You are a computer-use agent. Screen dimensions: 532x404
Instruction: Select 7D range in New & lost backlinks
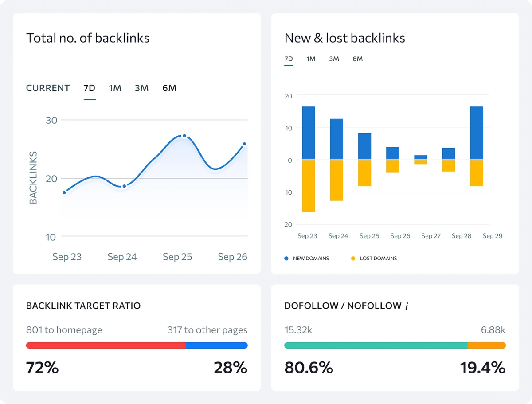[288, 59]
